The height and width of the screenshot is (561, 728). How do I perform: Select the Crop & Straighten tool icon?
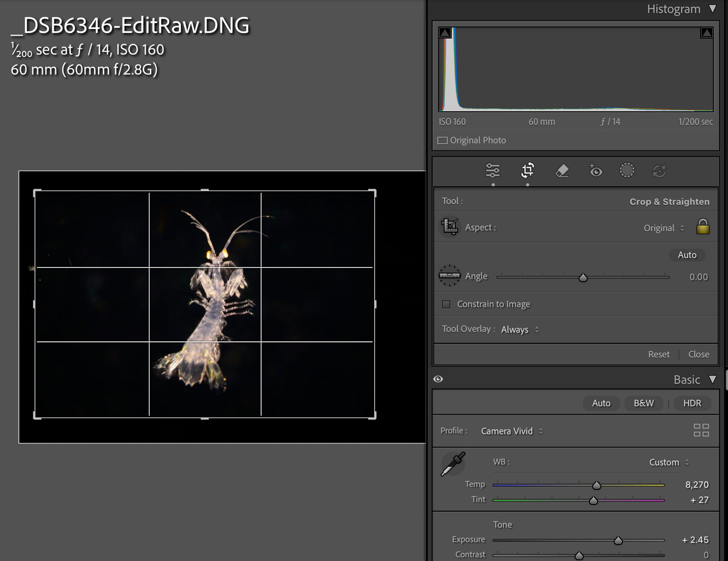(x=527, y=170)
